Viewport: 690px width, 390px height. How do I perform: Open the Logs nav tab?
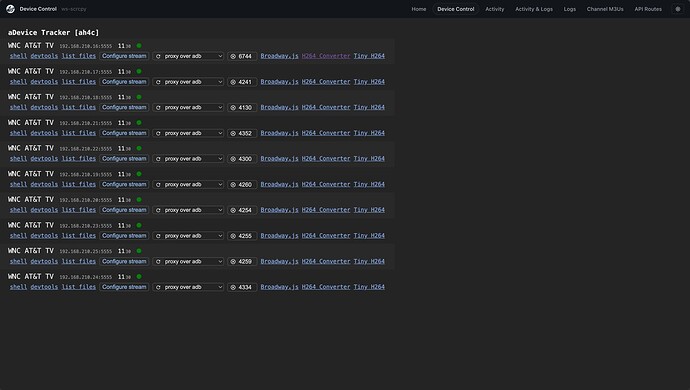tap(569, 9)
